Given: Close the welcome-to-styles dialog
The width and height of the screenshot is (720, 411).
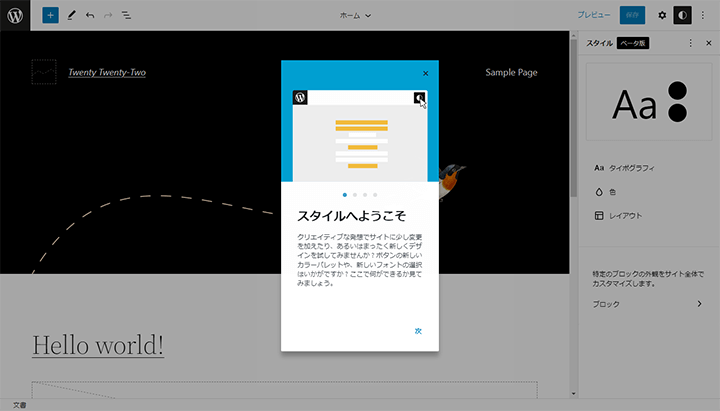Looking at the screenshot, I should pos(426,73).
